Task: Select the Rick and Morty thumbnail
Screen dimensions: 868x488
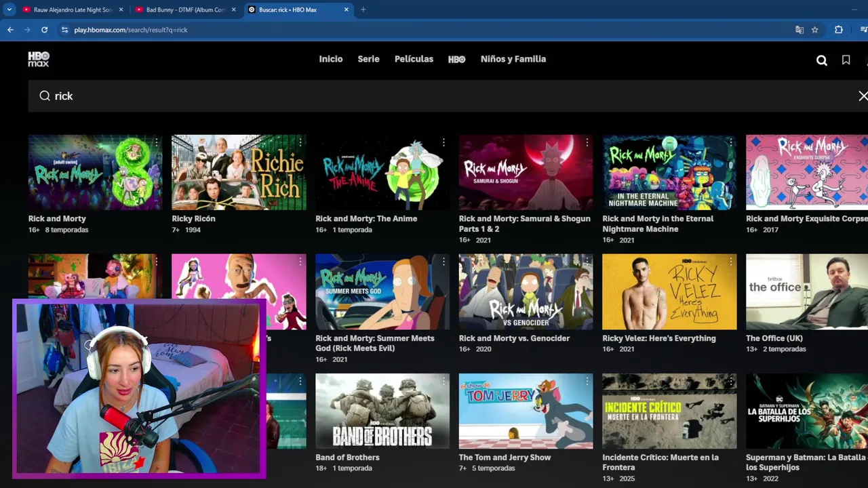Action: click(x=95, y=172)
